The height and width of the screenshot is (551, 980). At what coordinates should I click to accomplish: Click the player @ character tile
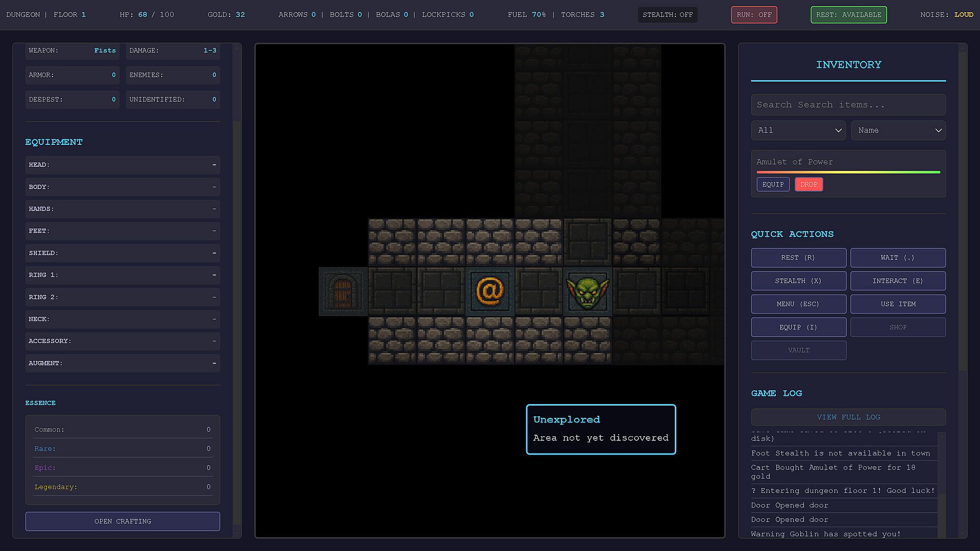[489, 291]
